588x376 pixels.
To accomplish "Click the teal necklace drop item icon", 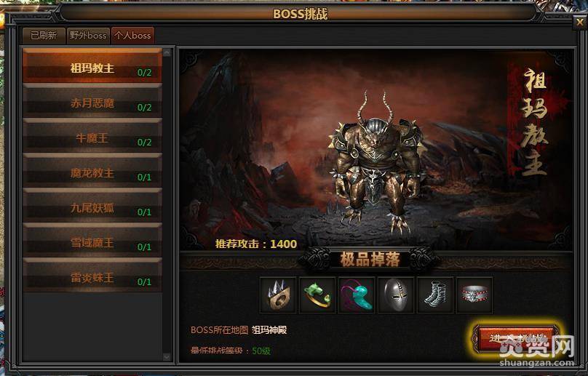I will tap(357, 295).
